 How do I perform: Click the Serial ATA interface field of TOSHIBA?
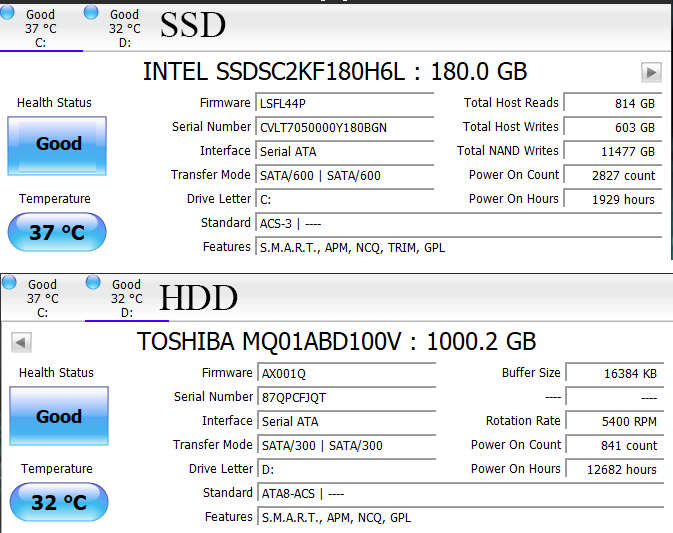pyautogui.click(x=347, y=421)
